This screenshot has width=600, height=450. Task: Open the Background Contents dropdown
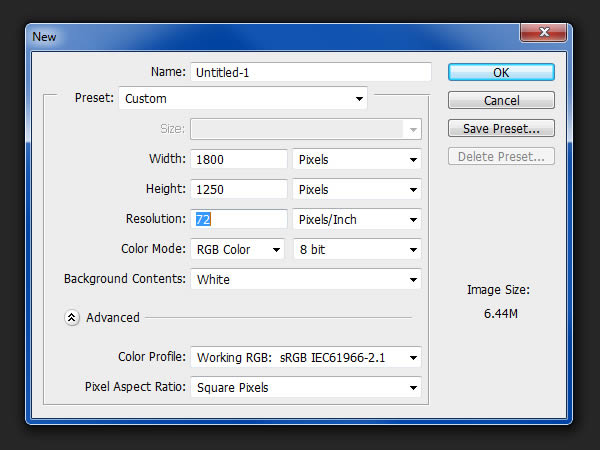306,279
